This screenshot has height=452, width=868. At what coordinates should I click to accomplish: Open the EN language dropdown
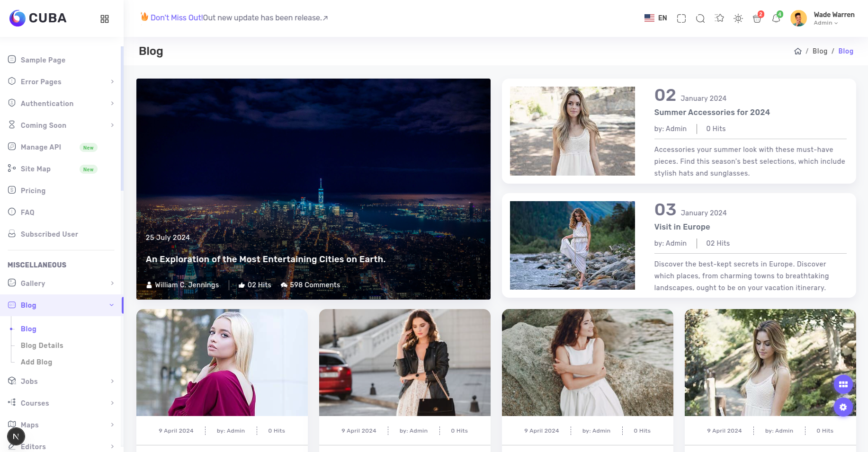656,18
